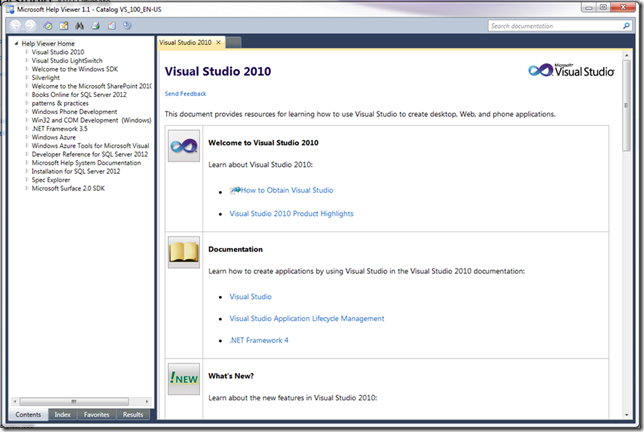Click the NEW icon beside What's New
644x432 pixels.
(x=184, y=379)
